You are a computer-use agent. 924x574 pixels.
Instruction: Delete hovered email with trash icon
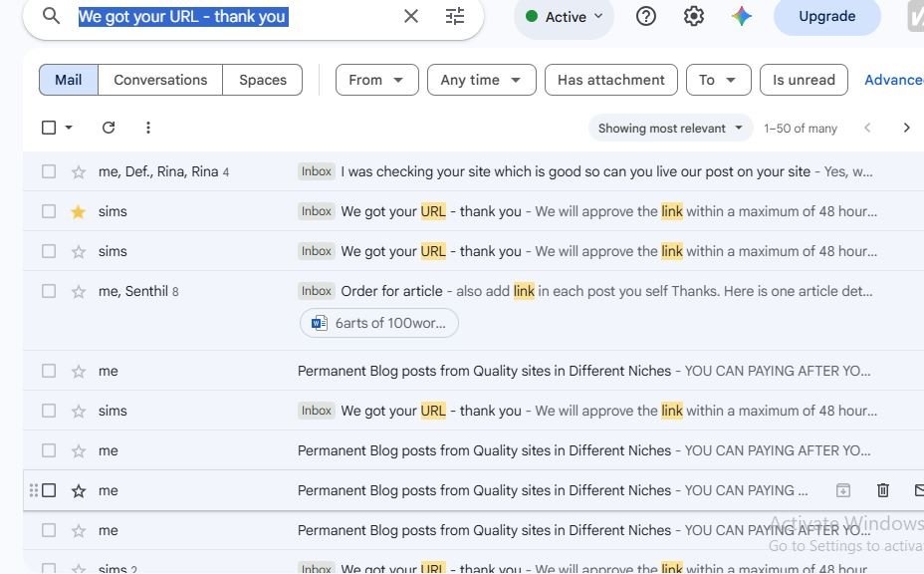(883, 490)
